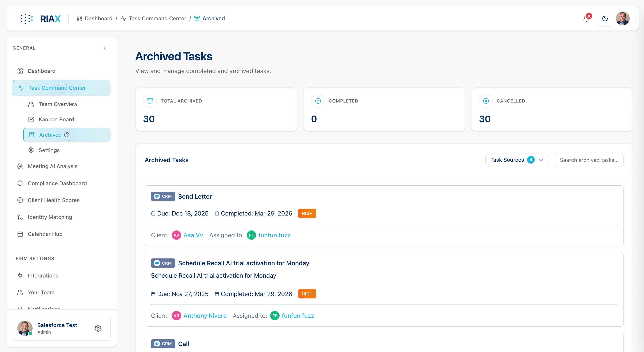The width and height of the screenshot is (644, 352).
Task: Select Archived sidebar submenu item
Action: coord(67,135)
